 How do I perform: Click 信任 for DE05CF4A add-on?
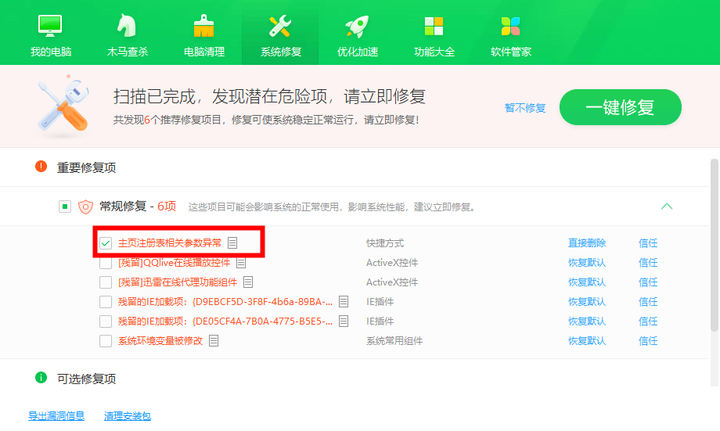tap(648, 321)
